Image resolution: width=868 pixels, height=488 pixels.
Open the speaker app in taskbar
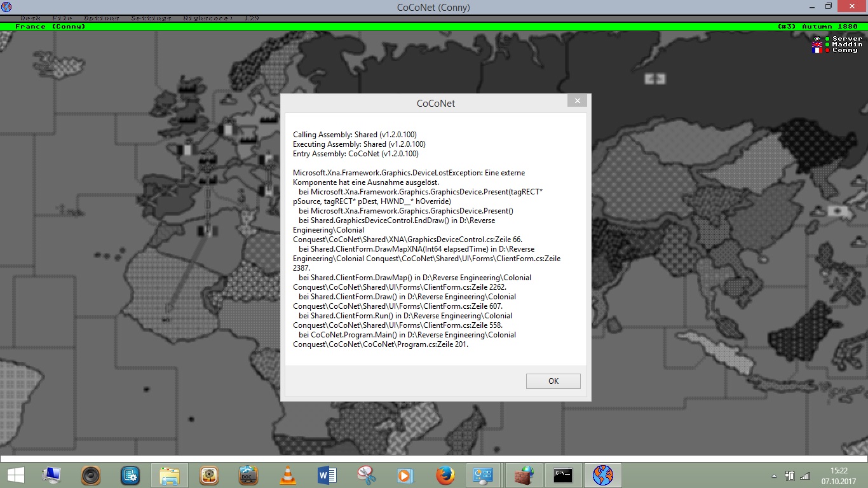tap(91, 475)
